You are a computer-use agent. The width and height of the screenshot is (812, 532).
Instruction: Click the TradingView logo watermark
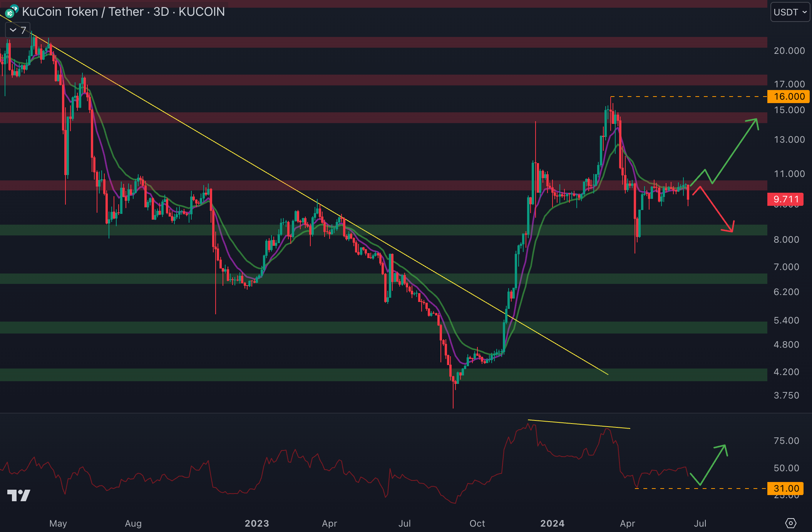(x=18, y=495)
